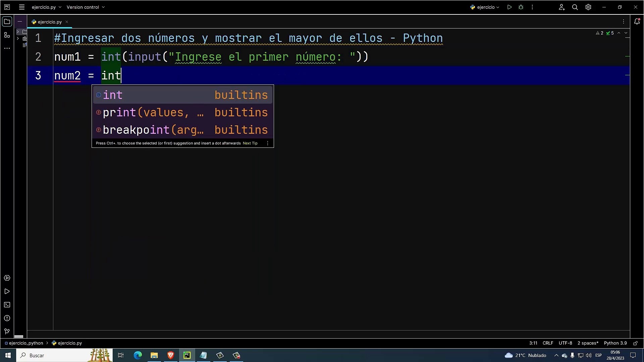Viewport: 644px width, 362px height.
Task: Click the Run ejercicio play button
Action: 509,7
